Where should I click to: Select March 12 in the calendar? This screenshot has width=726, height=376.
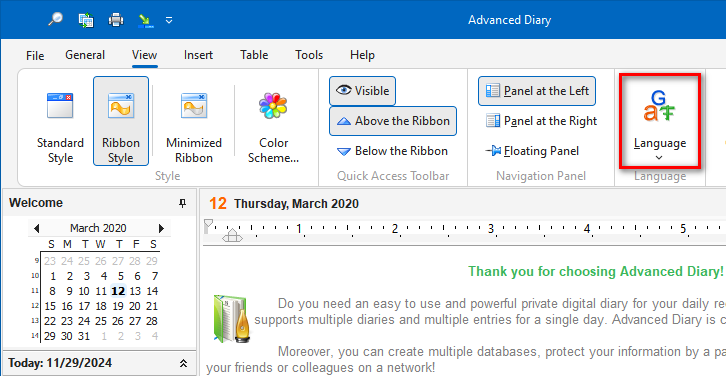(118, 291)
